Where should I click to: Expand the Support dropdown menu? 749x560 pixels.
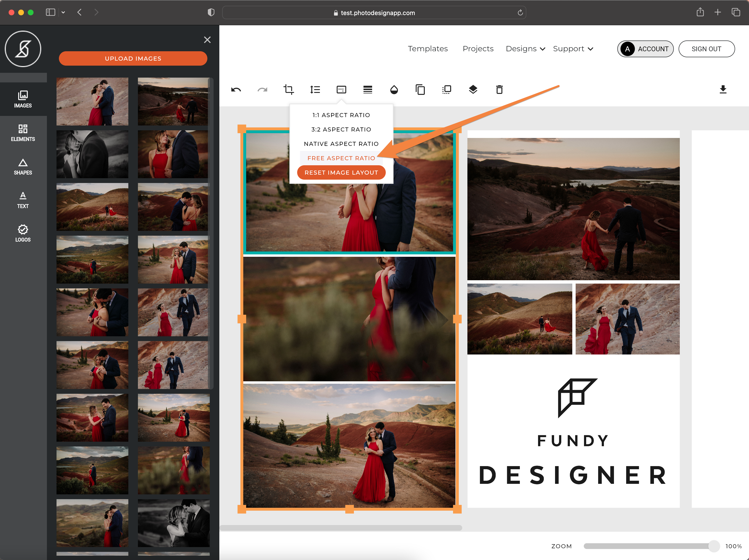pyautogui.click(x=573, y=49)
